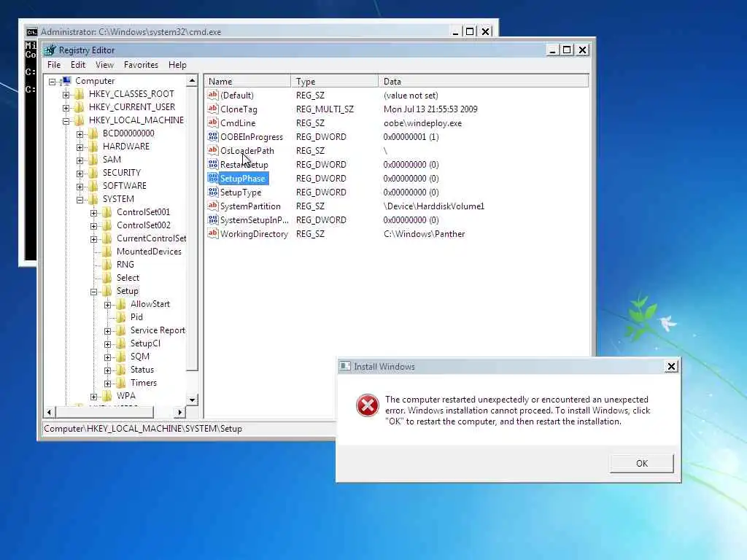Click the tree pane scroll down arrow
747x560 pixels.
coord(192,400)
